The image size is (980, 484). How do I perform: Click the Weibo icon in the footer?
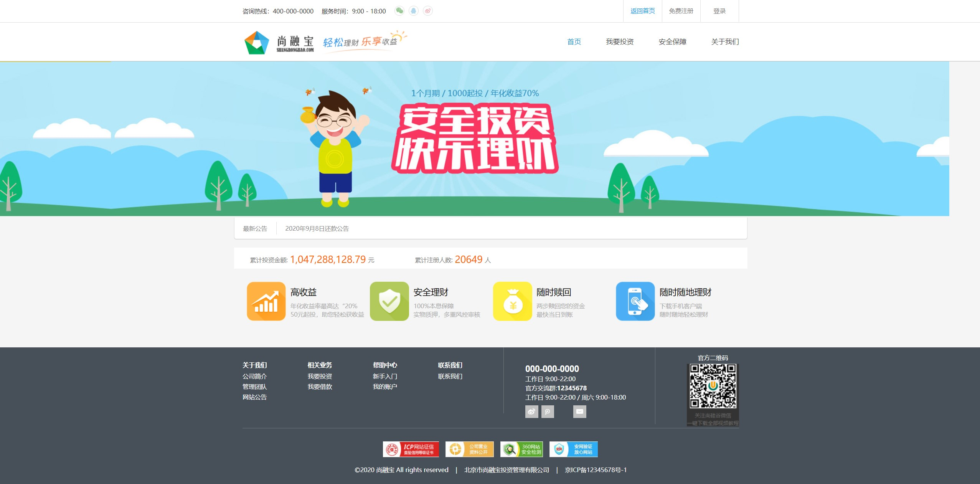[x=531, y=411]
